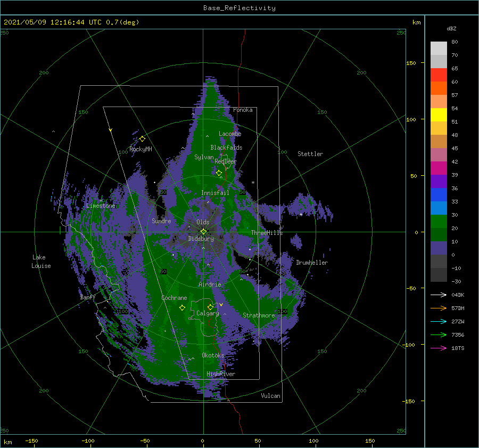Click the HighRiver label
The width and height of the screenshot is (479, 448).
point(221,374)
